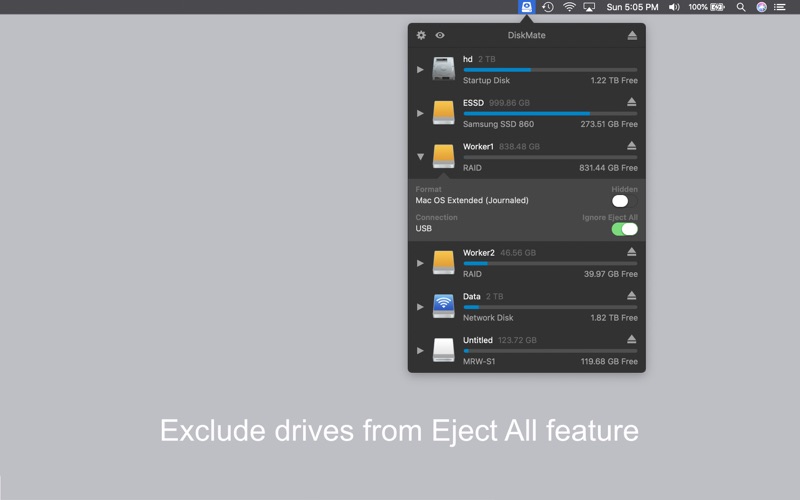The height and width of the screenshot is (500, 800).
Task: Toggle the Hidden switch for Worker1
Action: click(624, 201)
